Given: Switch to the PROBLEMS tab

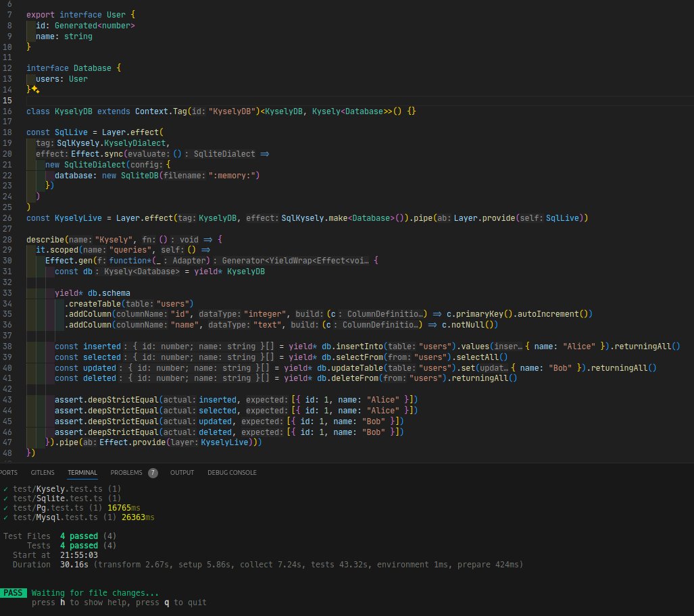Looking at the screenshot, I should tap(126, 473).
